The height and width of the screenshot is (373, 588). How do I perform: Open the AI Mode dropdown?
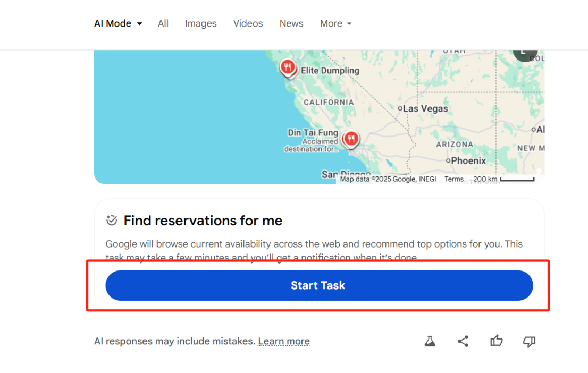click(x=118, y=23)
